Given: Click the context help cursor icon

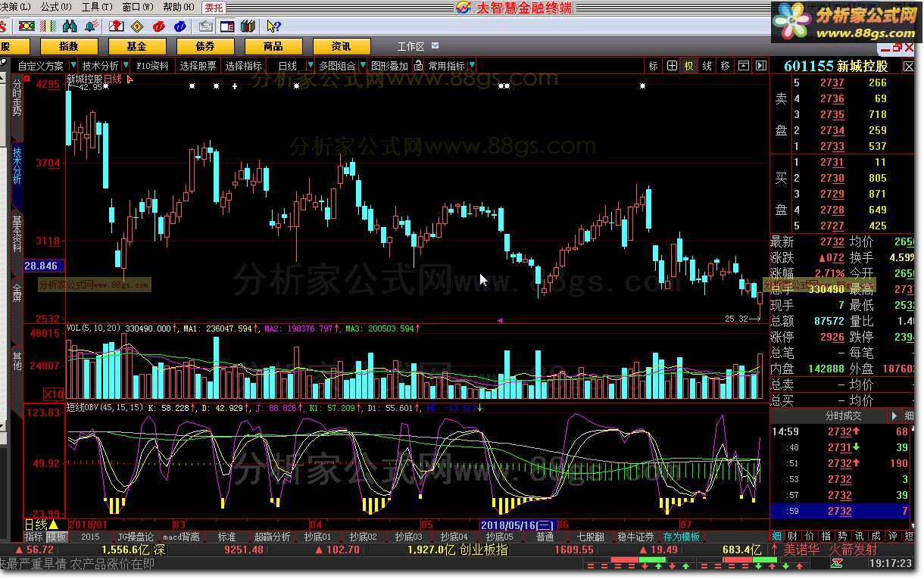Looking at the screenshot, I should (273, 26).
